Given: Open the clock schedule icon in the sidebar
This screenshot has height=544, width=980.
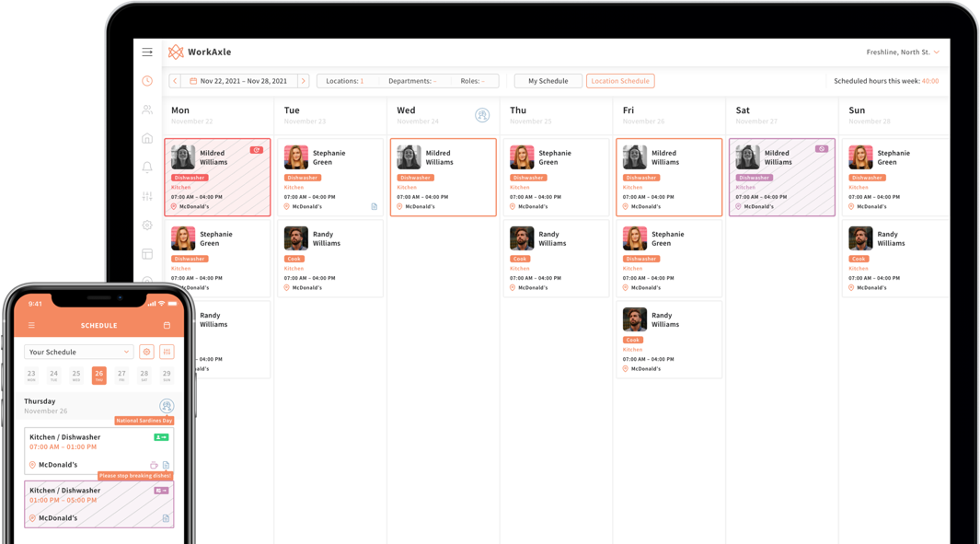Looking at the screenshot, I should pos(147,81).
